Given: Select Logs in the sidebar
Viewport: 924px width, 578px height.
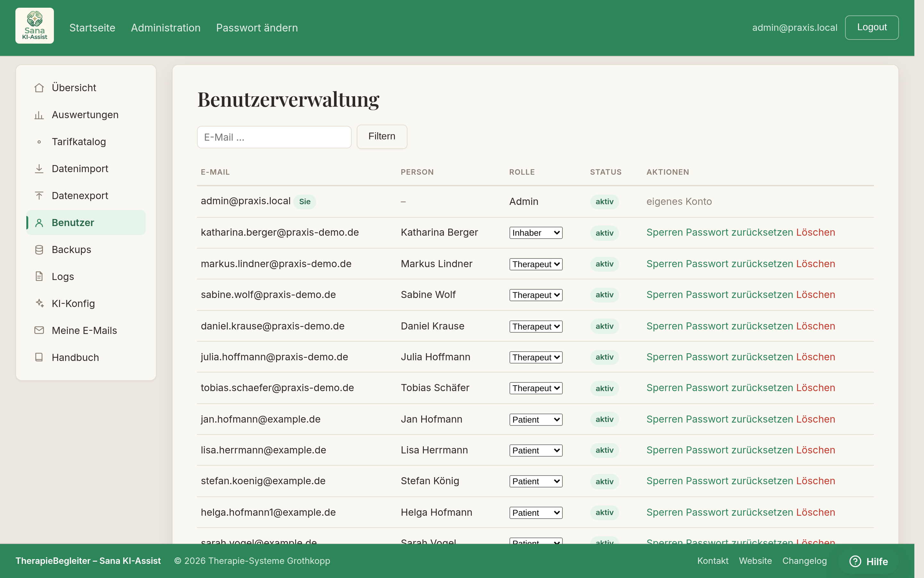Looking at the screenshot, I should [x=86, y=276].
